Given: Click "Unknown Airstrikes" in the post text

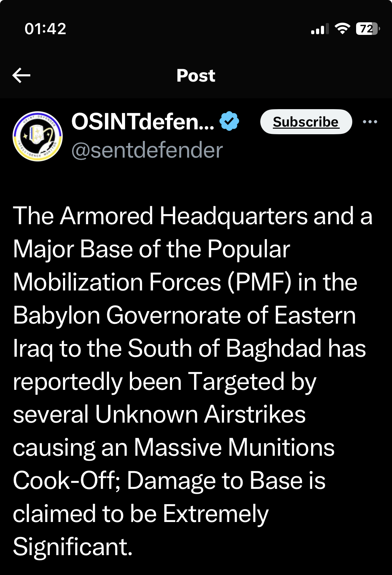Looking at the screenshot, I should (200, 414).
